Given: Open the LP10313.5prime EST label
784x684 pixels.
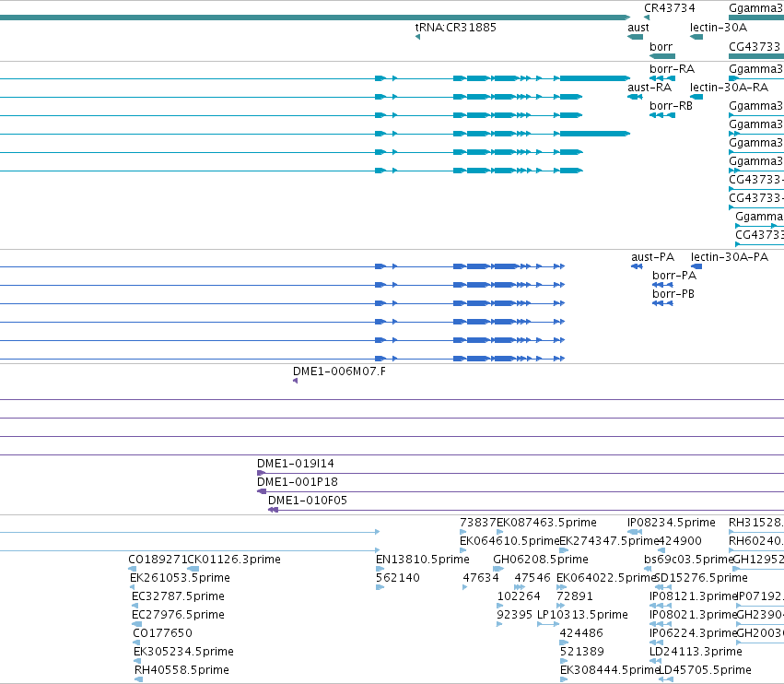Looking at the screenshot, I should pyautogui.click(x=582, y=615).
